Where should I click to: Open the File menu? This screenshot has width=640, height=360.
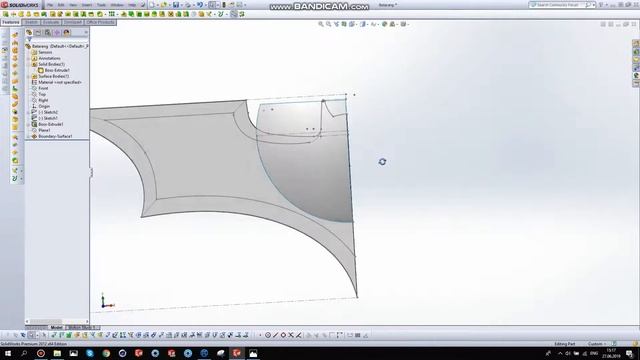(50, 5)
